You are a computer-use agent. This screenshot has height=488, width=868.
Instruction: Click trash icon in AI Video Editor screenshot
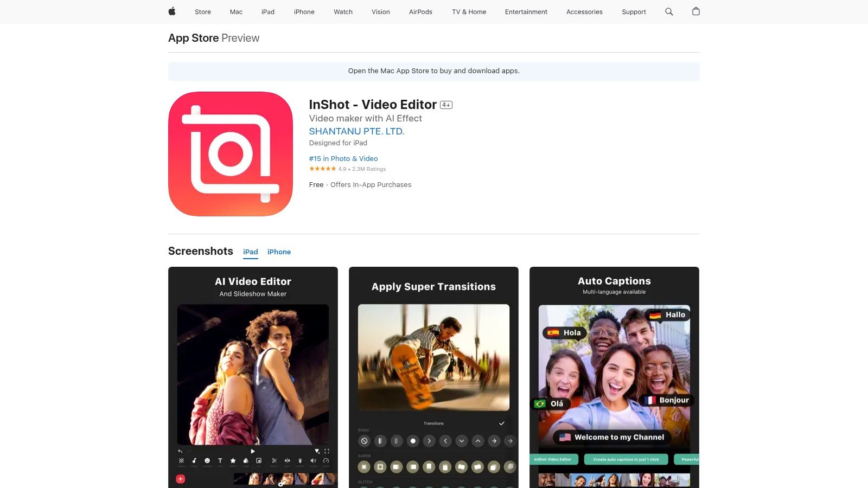[300, 460]
